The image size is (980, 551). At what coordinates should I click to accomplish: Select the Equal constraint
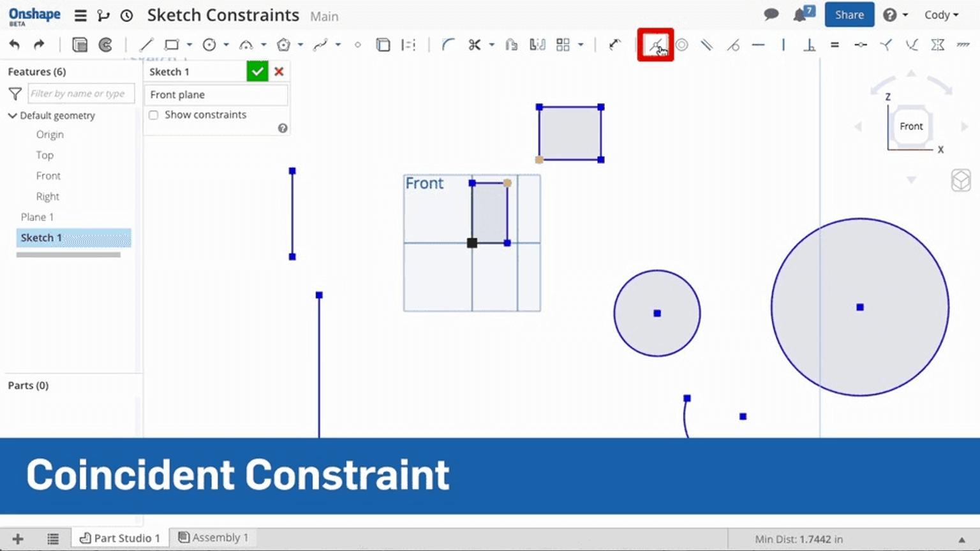coord(835,45)
